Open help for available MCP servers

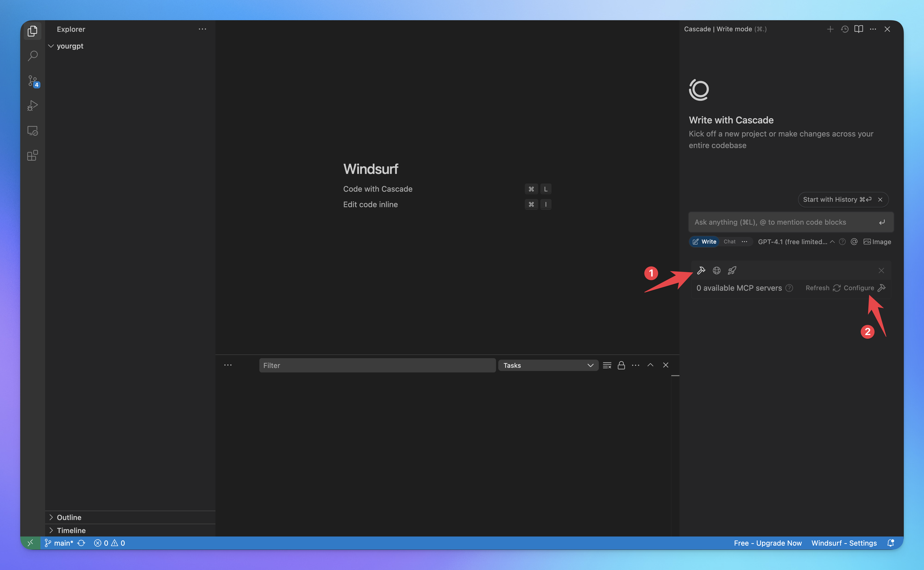click(789, 288)
